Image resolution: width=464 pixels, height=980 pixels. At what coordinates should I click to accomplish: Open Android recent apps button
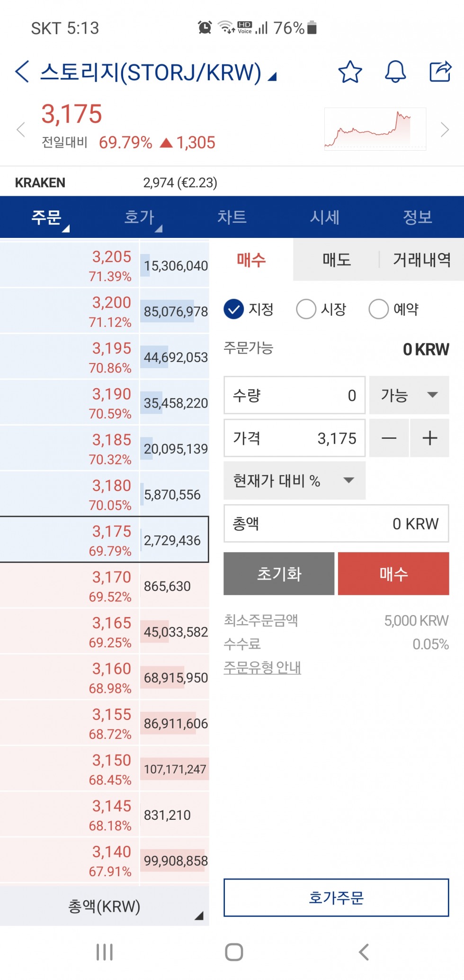tap(105, 952)
